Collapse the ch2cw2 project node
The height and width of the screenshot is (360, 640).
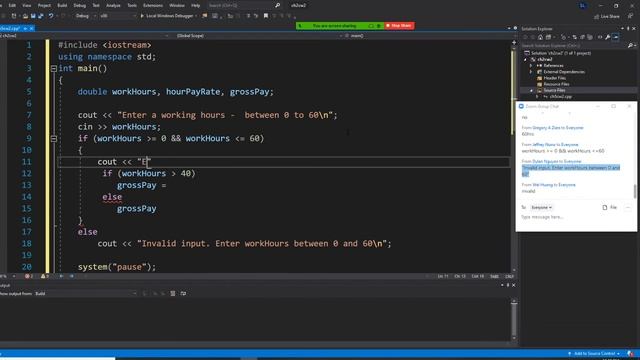(x=526, y=60)
